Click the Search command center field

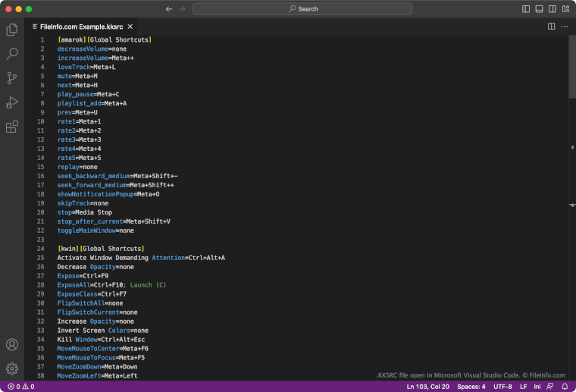click(302, 9)
